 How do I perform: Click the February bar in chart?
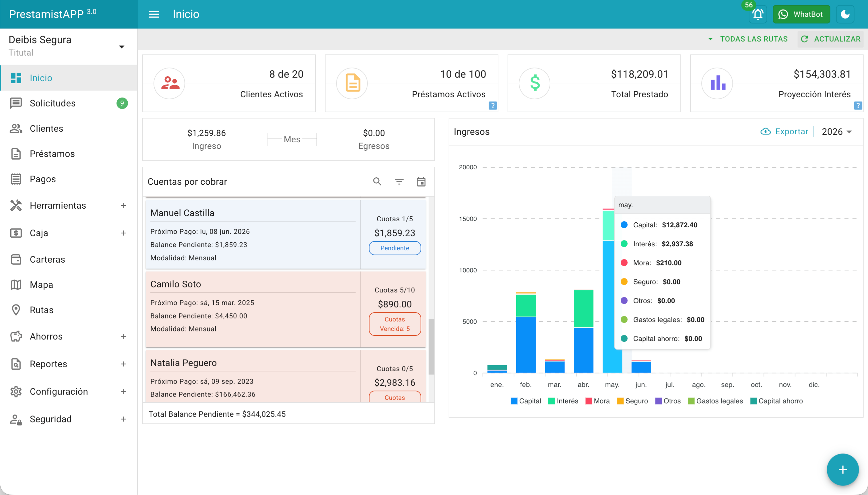[x=526, y=333]
